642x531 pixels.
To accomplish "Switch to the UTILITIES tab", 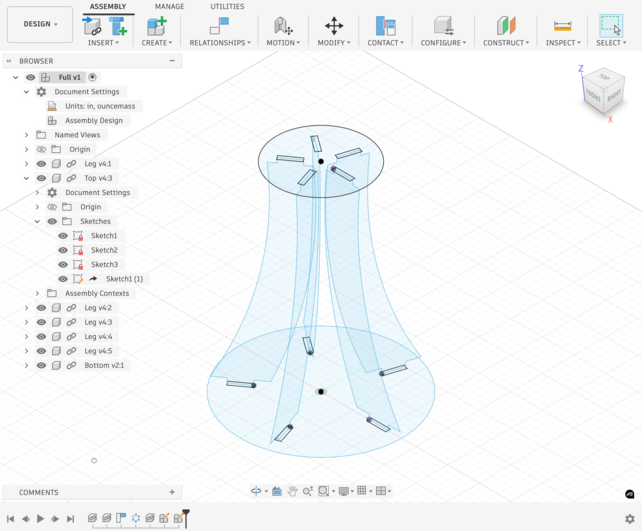I will coord(227,7).
